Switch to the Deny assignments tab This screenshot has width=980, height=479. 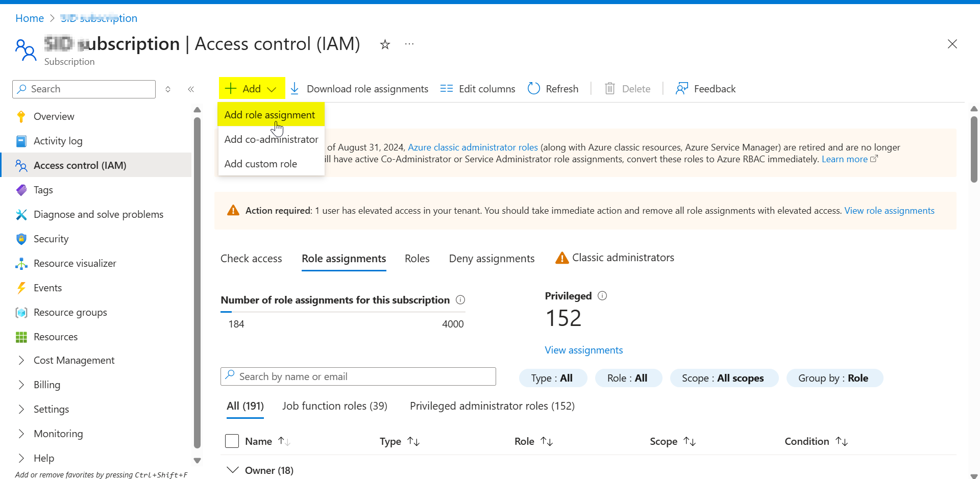click(x=492, y=259)
